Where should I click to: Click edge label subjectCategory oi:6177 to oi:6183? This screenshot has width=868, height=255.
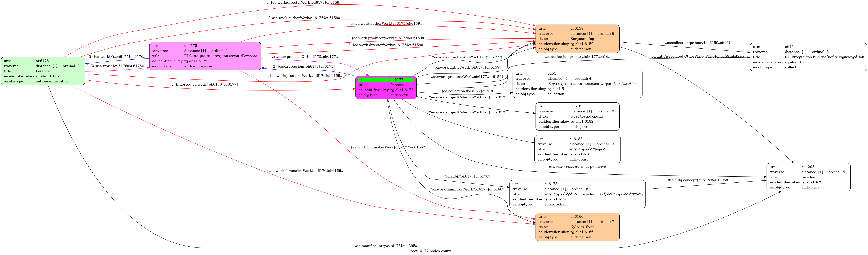click(467, 112)
